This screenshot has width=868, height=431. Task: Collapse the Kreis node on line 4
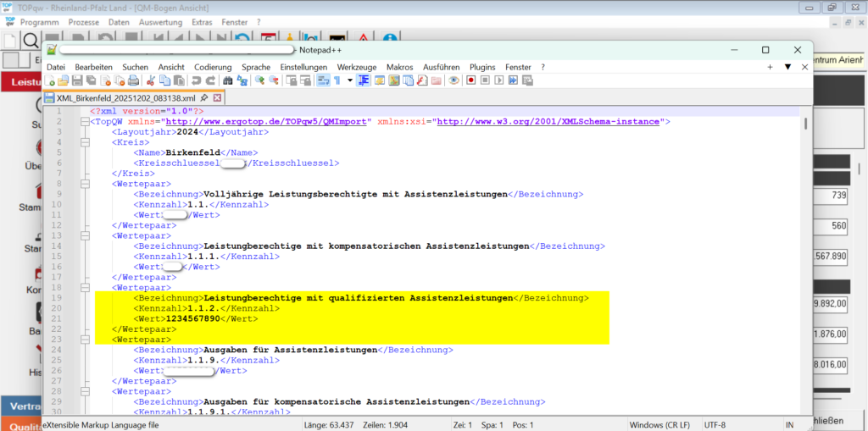tap(84, 143)
